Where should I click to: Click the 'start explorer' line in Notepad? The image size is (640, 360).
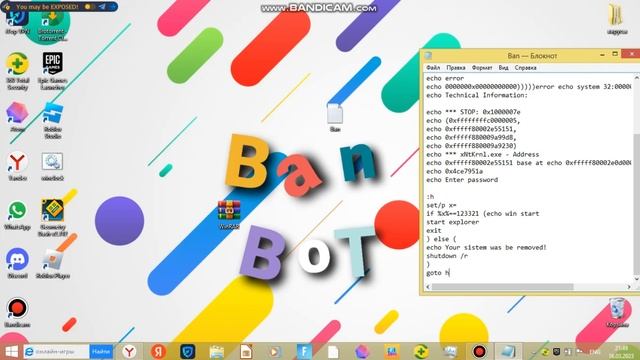pos(453,222)
